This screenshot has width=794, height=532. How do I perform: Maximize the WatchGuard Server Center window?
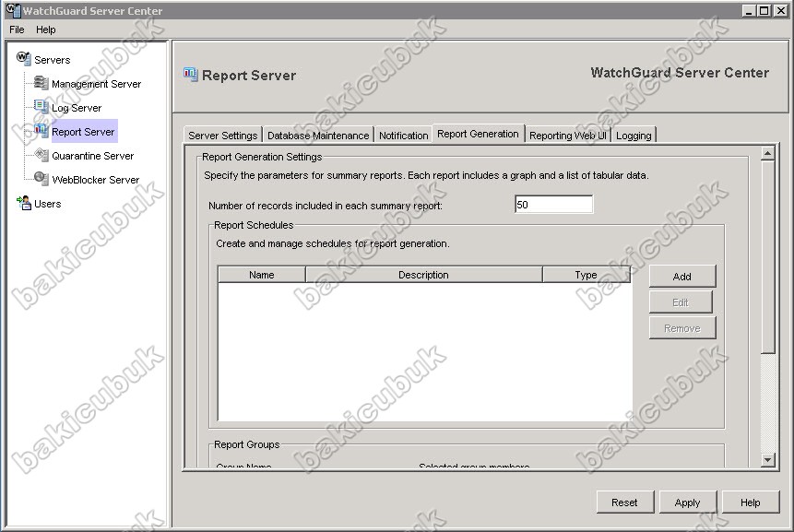click(x=764, y=11)
